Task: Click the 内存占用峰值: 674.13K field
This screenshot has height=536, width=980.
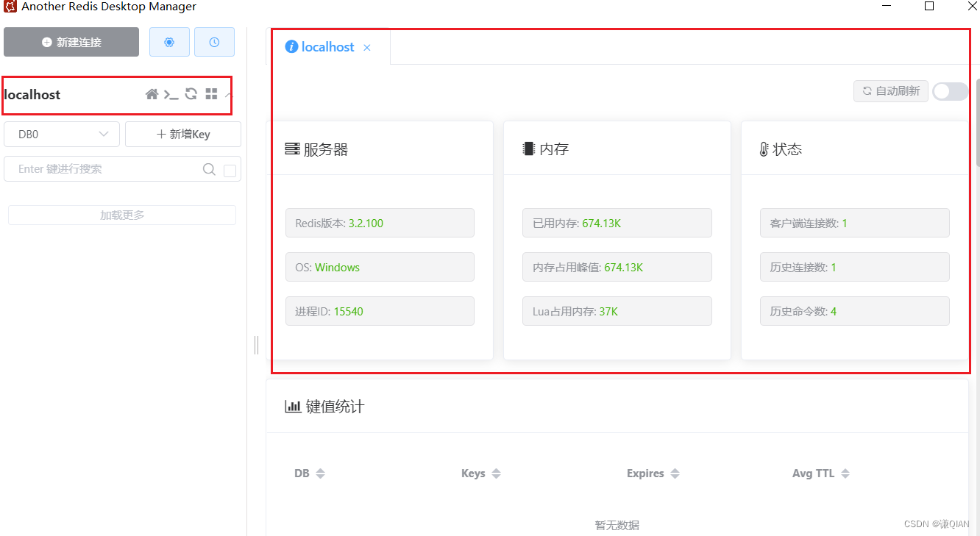Action: click(617, 267)
